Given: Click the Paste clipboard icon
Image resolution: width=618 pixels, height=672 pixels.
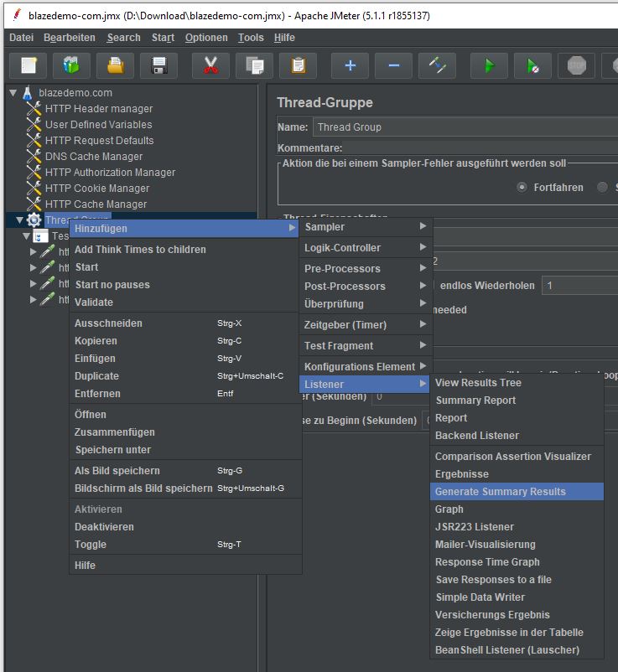Looking at the screenshot, I should coord(298,66).
